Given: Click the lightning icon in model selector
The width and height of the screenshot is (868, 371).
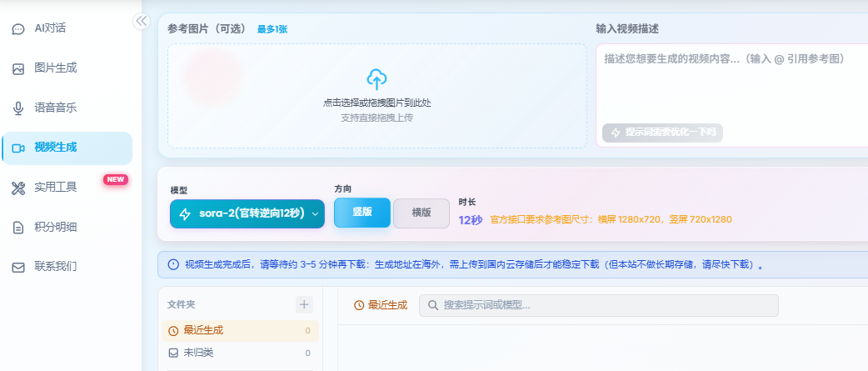Looking at the screenshot, I should click(186, 213).
